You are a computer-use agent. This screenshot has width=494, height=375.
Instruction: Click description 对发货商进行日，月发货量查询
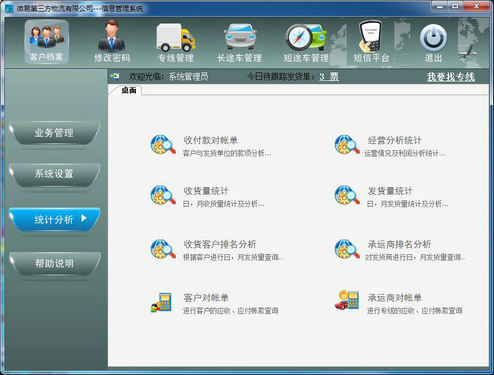pyautogui.click(x=415, y=257)
